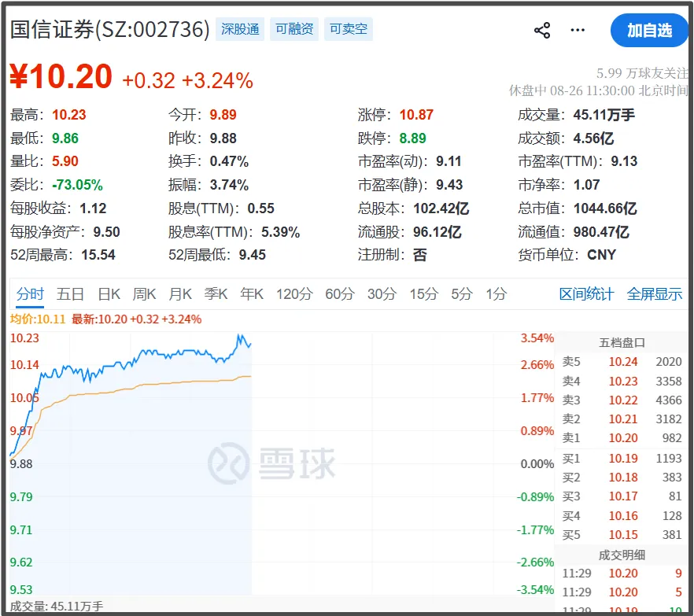
Task: Click the 成交额 value 4.56亿
Action: tap(593, 138)
